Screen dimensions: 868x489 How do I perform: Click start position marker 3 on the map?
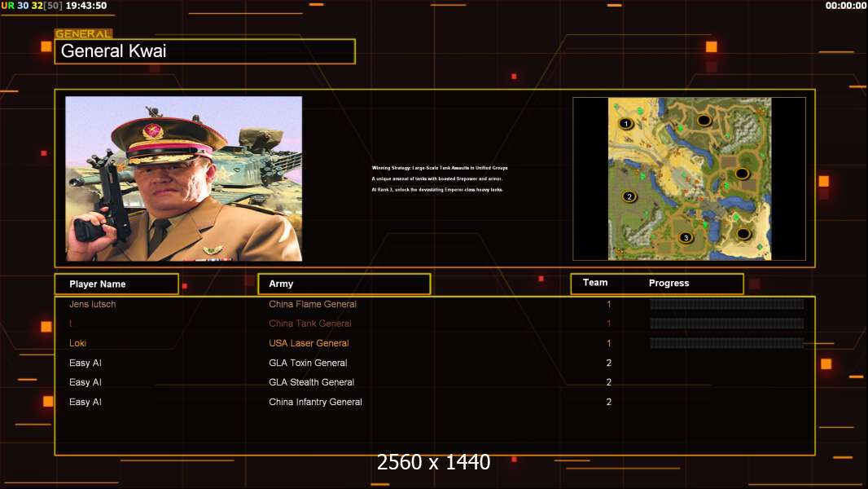686,238
